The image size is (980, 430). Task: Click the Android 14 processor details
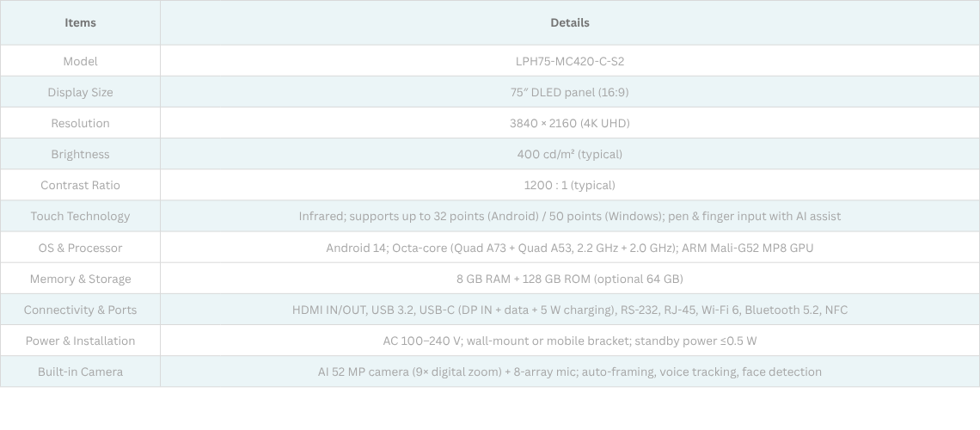[x=569, y=248]
